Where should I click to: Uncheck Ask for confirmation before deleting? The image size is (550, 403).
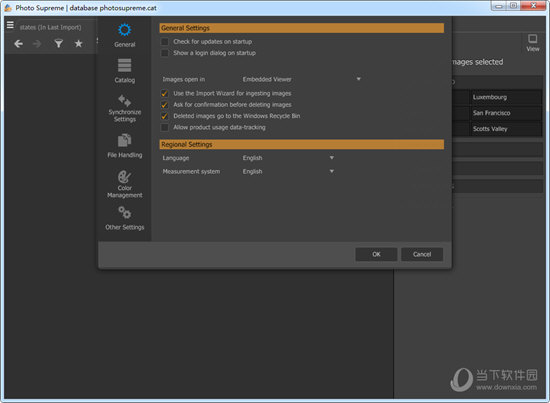[x=165, y=105]
